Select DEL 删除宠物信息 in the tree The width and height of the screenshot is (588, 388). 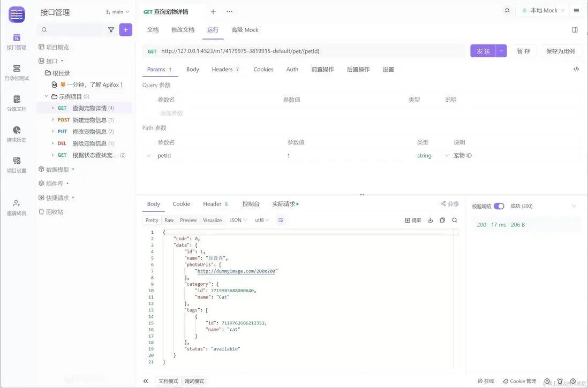point(86,143)
